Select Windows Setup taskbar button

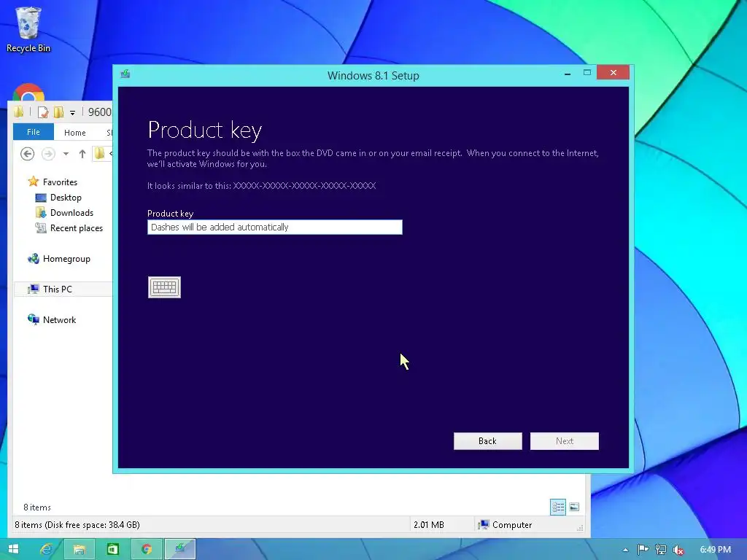point(180,549)
